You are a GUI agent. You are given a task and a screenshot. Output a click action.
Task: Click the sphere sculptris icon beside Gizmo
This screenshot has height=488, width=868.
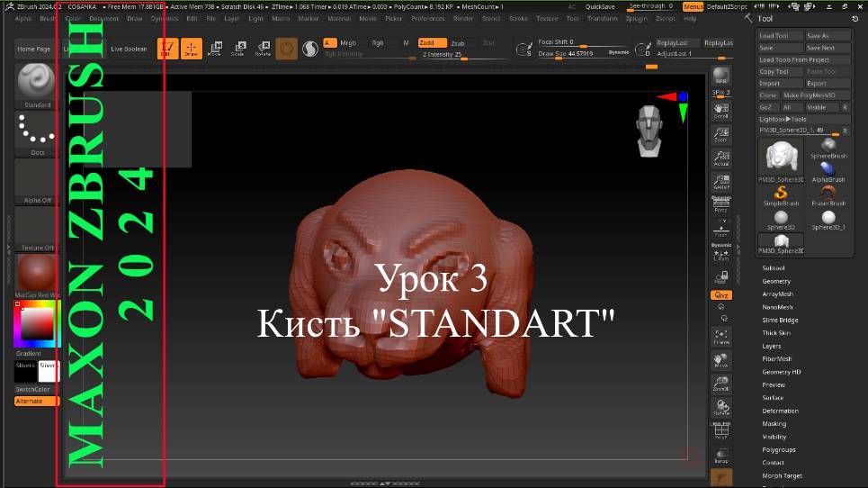(310, 49)
